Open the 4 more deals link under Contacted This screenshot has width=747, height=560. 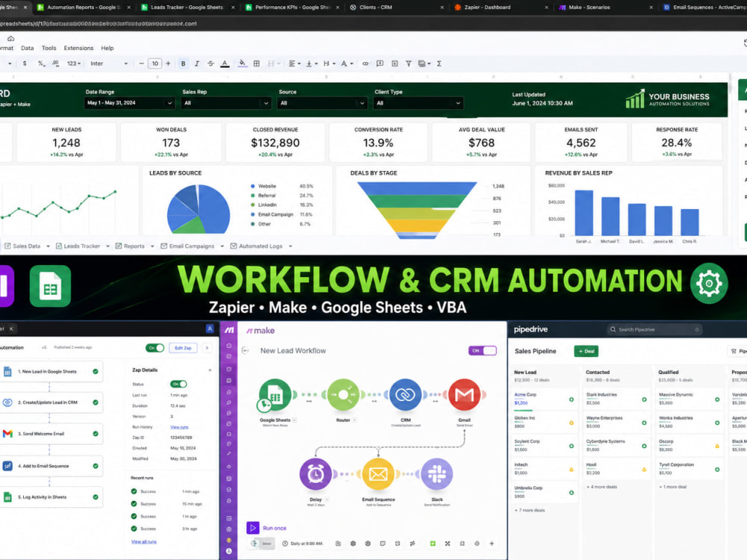coord(601,487)
